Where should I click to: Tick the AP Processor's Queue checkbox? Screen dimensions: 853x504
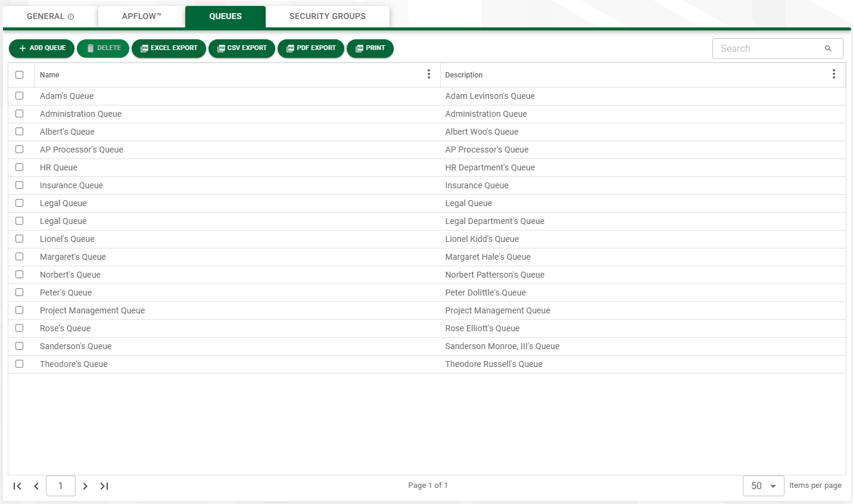pos(20,149)
